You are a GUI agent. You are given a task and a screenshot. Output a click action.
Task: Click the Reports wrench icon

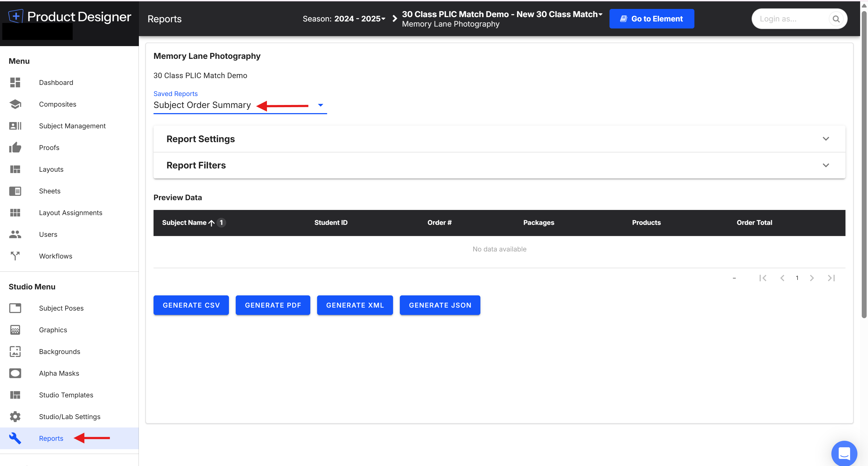[15, 438]
